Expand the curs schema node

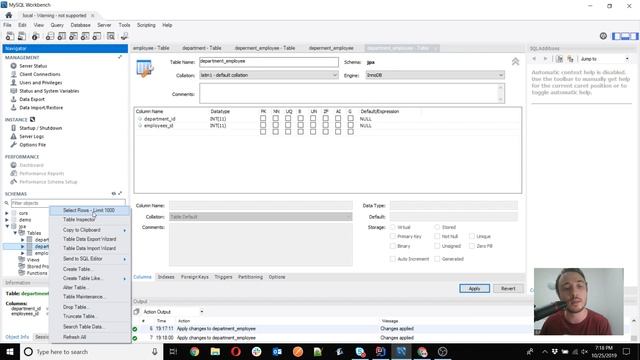7,213
